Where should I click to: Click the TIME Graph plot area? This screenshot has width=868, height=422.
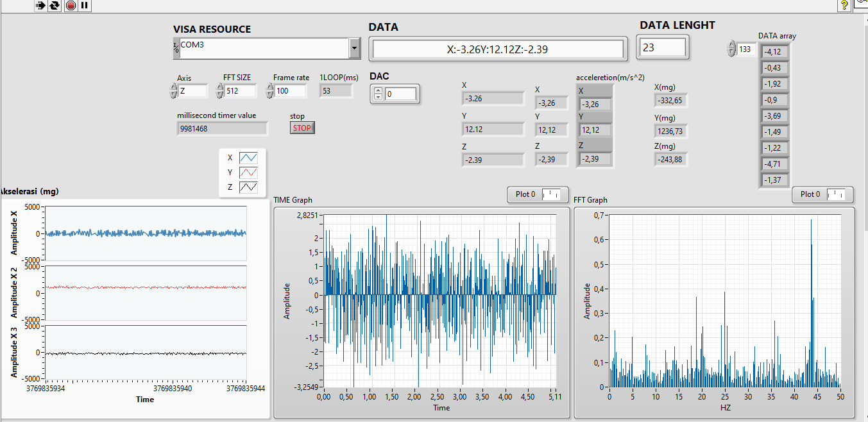coord(439,301)
